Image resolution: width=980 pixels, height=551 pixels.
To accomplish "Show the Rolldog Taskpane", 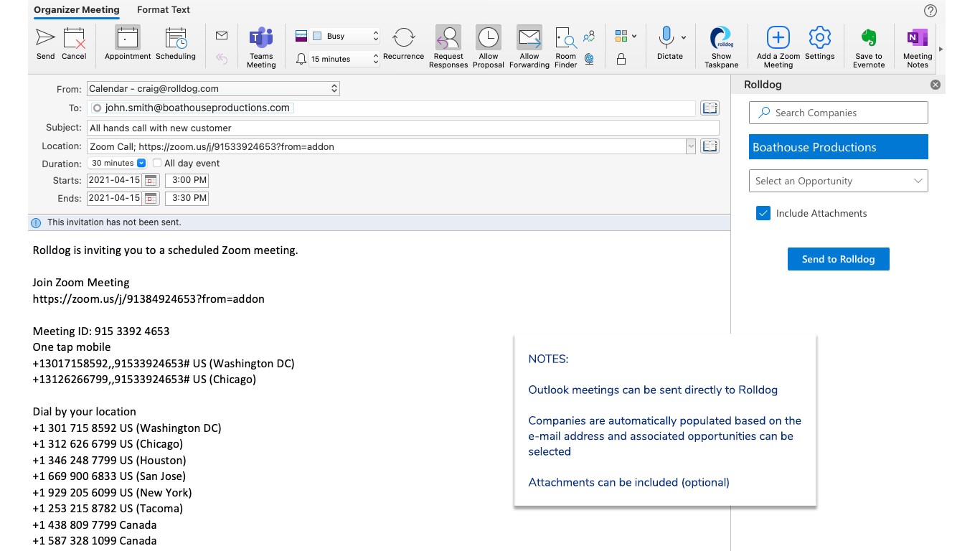I will tap(721, 47).
